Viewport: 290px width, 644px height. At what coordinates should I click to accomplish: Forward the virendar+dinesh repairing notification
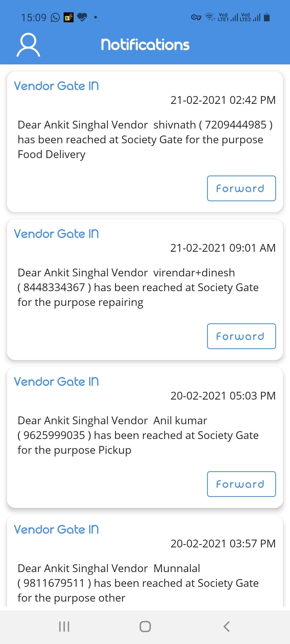(x=241, y=336)
